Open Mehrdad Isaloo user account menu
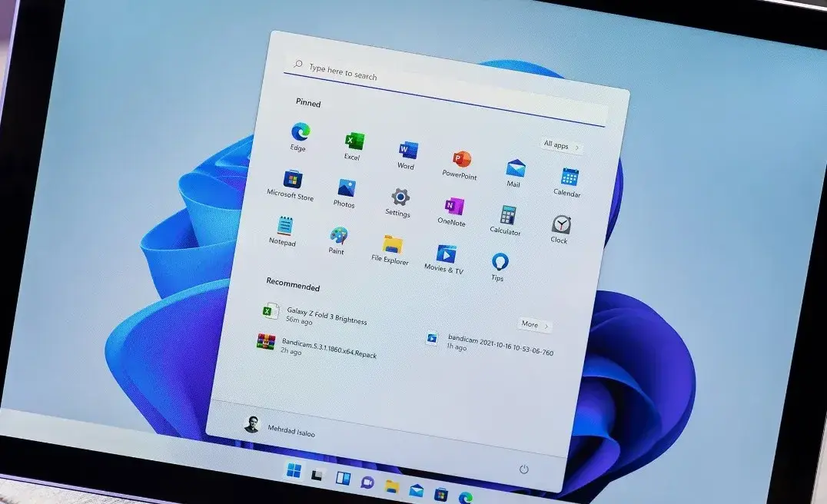The height and width of the screenshot is (504, 827). click(x=280, y=427)
